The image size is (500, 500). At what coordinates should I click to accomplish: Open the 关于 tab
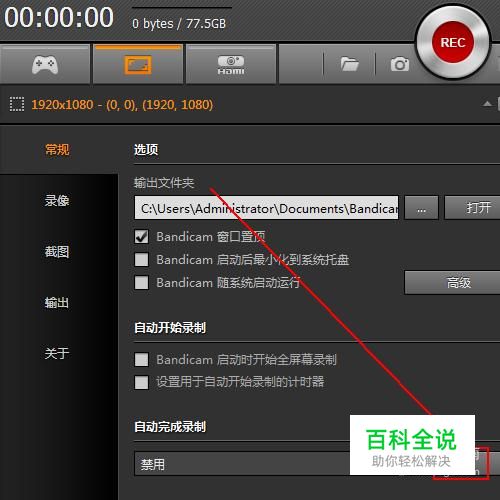coord(57,353)
